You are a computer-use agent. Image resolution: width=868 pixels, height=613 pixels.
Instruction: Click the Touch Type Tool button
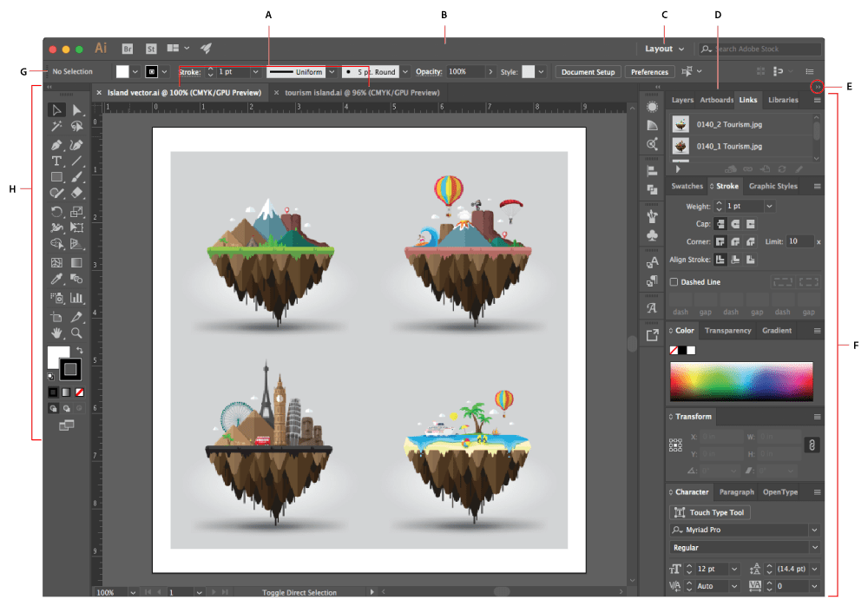click(710, 511)
